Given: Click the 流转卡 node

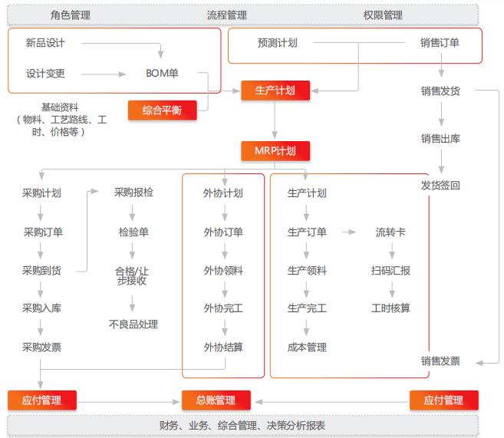Looking at the screenshot, I should coord(391,232).
